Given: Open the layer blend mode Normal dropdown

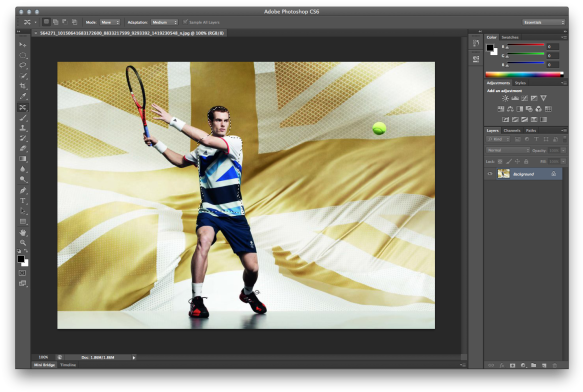Looking at the screenshot, I should point(508,150).
